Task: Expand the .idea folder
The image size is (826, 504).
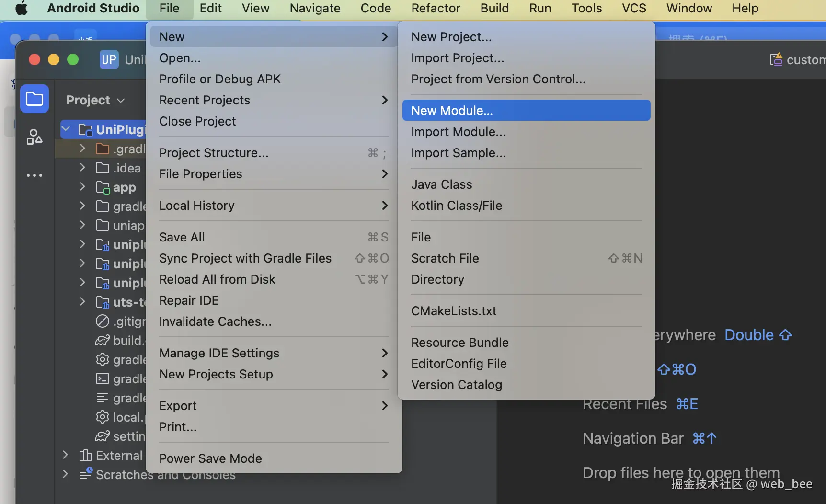Action: 82,168
